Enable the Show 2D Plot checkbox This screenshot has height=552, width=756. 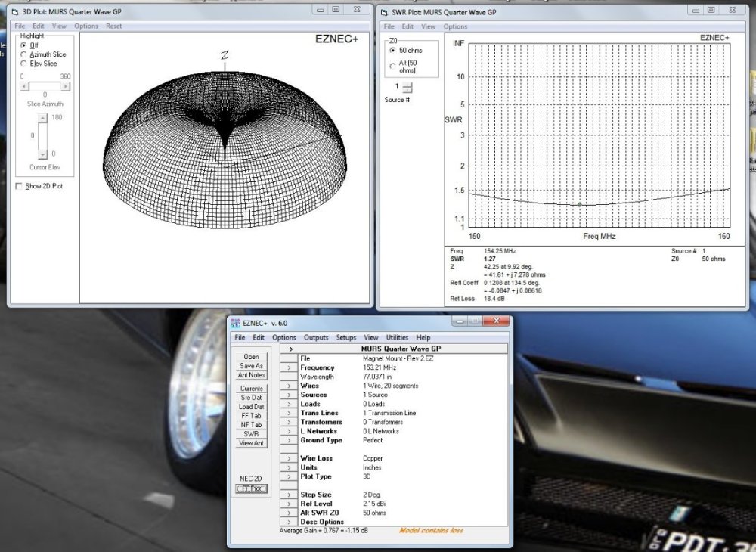(20, 186)
